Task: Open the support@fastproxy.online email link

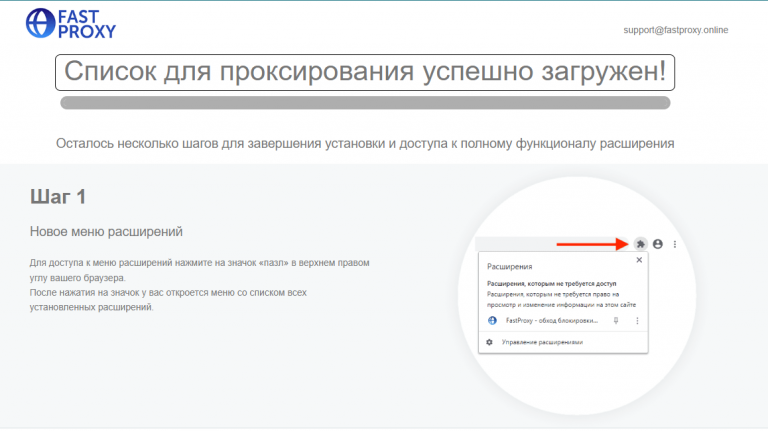Action: [675, 30]
